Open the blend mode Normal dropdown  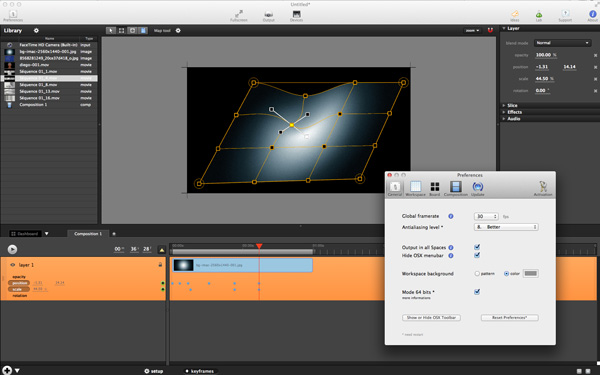point(562,43)
